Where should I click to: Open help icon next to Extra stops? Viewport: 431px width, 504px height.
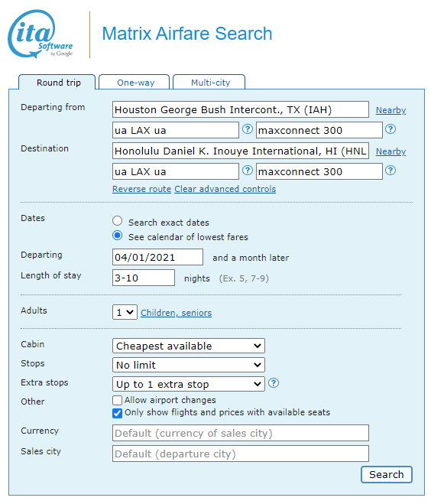[274, 383]
